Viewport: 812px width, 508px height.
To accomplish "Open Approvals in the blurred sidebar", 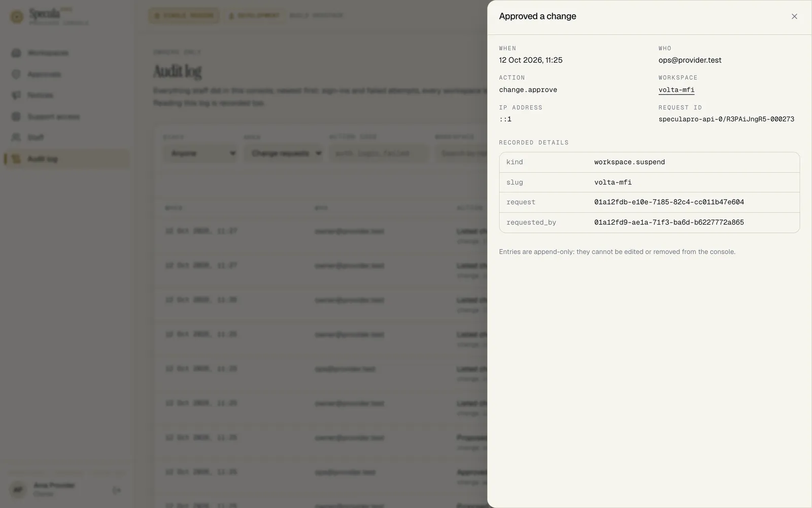I will click(66, 74).
